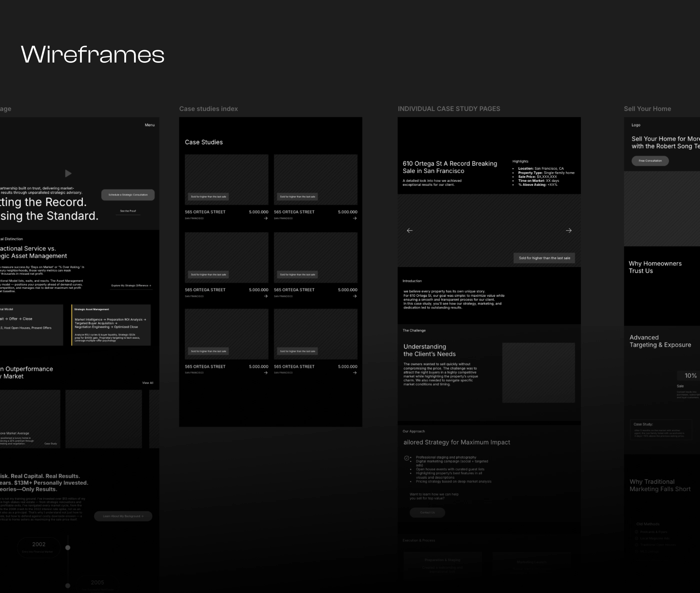Click the Contact Us button
The width and height of the screenshot is (700, 593).
click(427, 512)
